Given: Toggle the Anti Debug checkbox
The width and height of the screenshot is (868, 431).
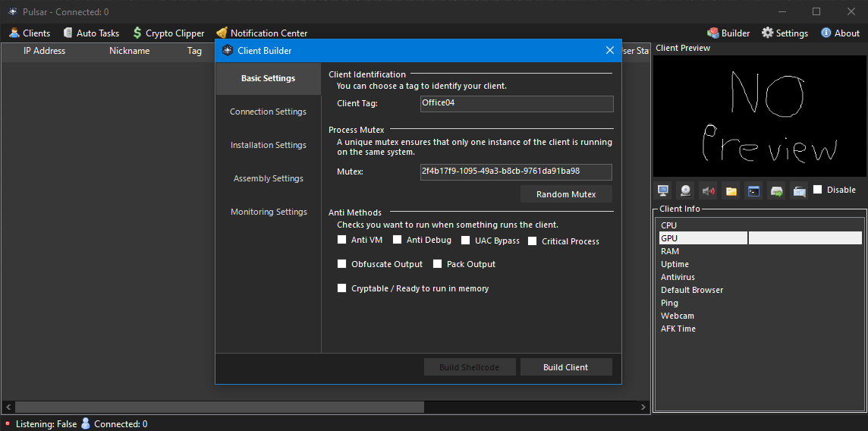Looking at the screenshot, I should click(x=397, y=240).
